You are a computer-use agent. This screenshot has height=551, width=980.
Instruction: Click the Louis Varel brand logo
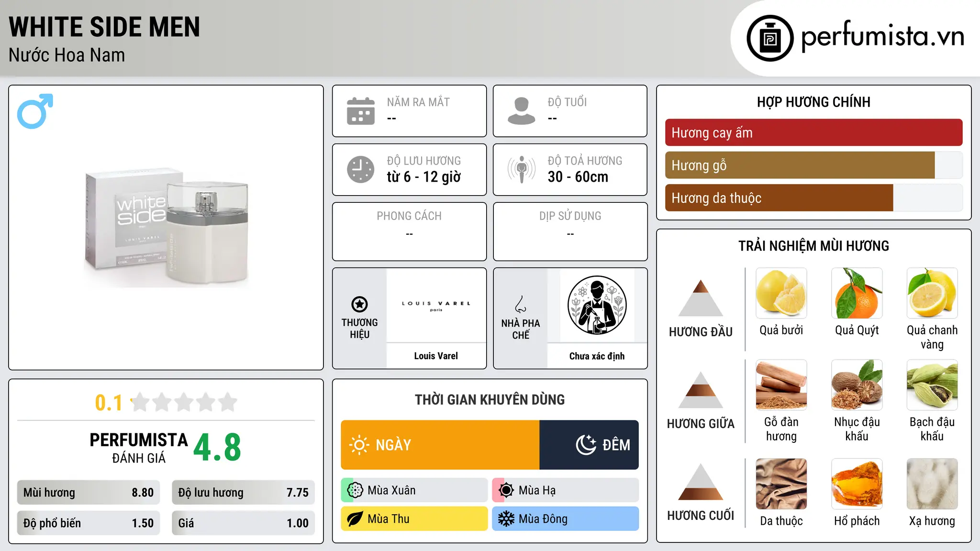436,306
